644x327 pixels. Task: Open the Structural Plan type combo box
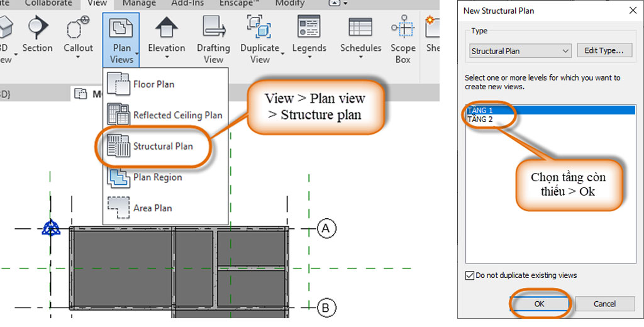coord(520,51)
